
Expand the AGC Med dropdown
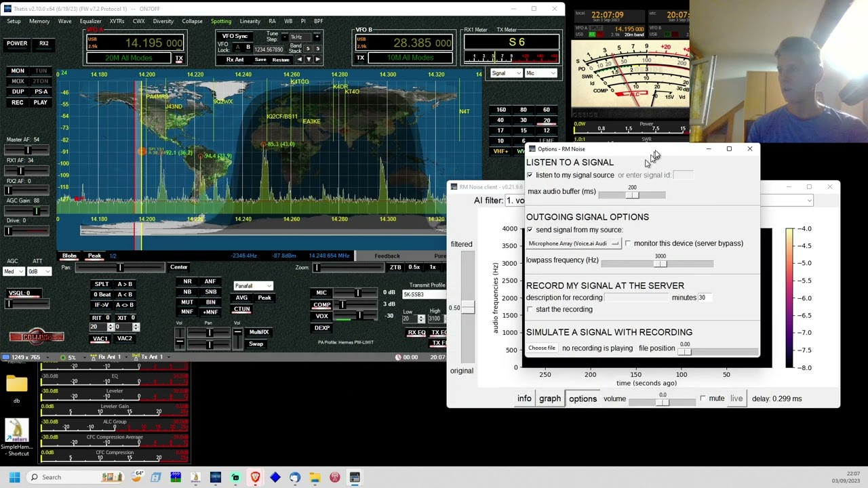pos(14,271)
